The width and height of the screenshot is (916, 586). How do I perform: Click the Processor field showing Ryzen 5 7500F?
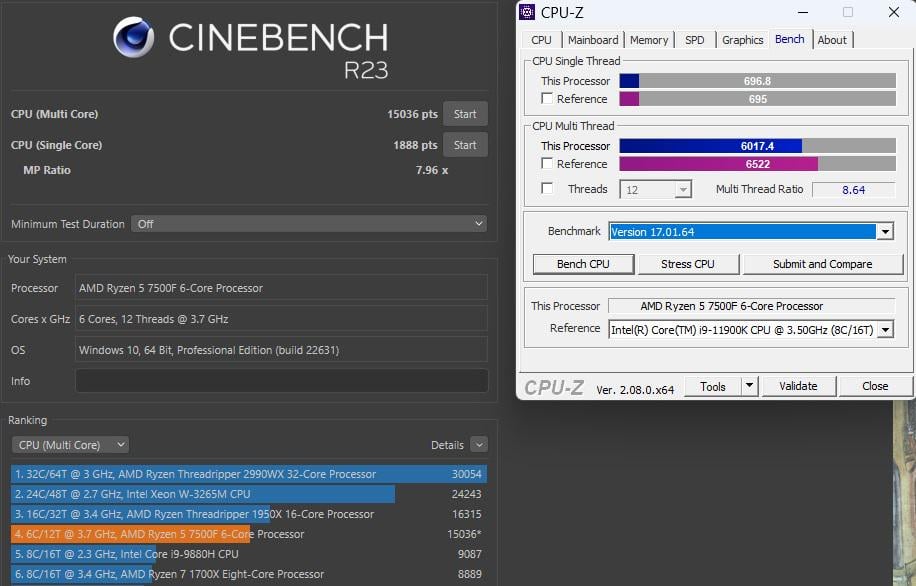tap(282, 288)
